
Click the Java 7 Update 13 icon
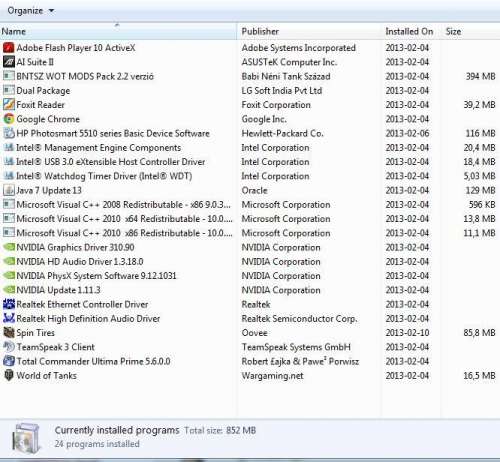pyautogui.click(x=9, y=190)
